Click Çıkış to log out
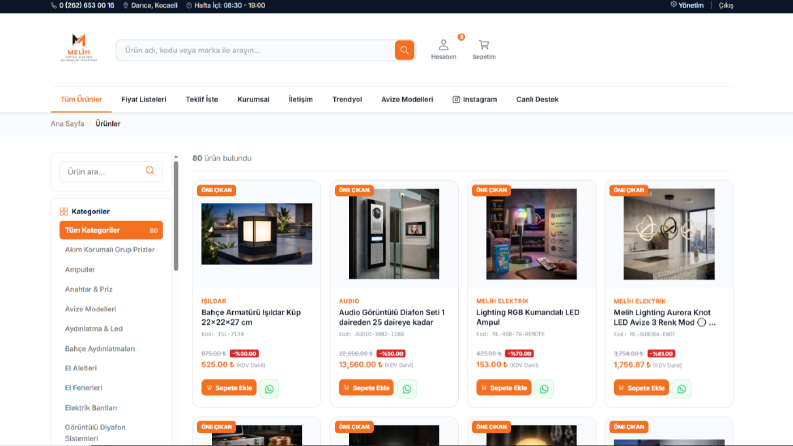Image resolution: width=793 pixels, height=446 pixels. tap(726, 6)
